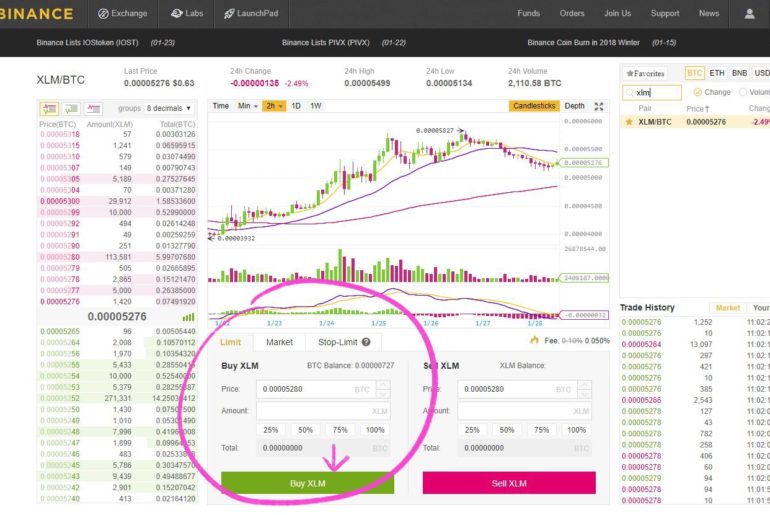This screenshot has width=770, height=515.
Task: Increase Buy price with up stepper arrow
Action: click(383, 384)
